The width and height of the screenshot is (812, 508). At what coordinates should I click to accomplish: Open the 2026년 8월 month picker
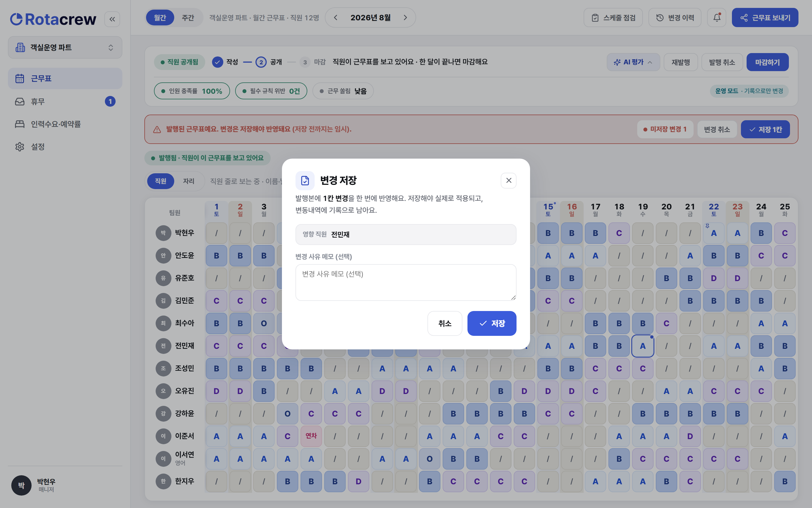pos(370,17)
